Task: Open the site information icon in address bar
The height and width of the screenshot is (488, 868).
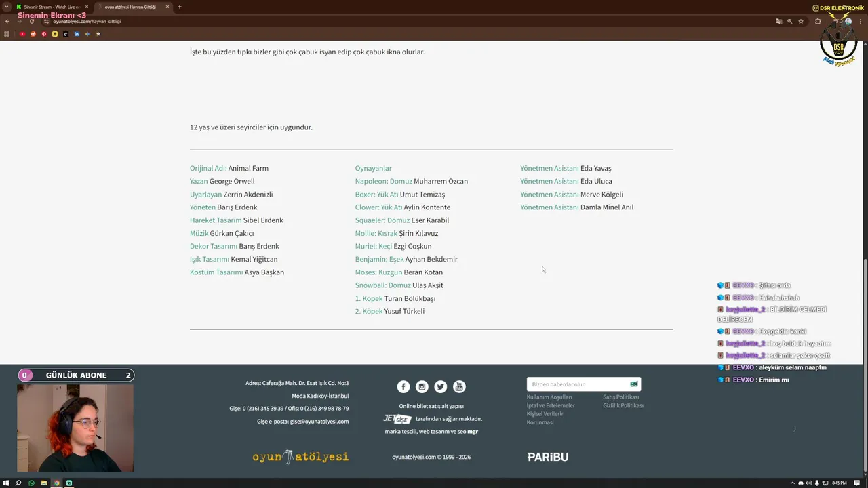Action: point(47,21)
